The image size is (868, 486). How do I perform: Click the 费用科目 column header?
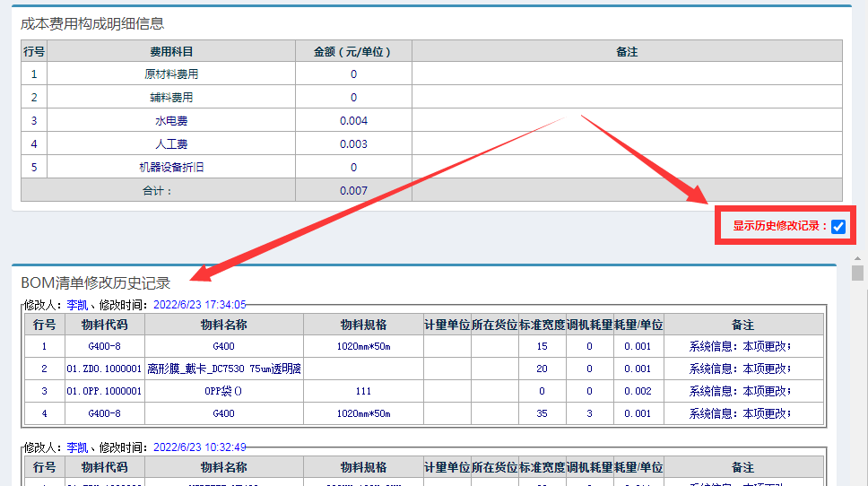pos(170,52)
